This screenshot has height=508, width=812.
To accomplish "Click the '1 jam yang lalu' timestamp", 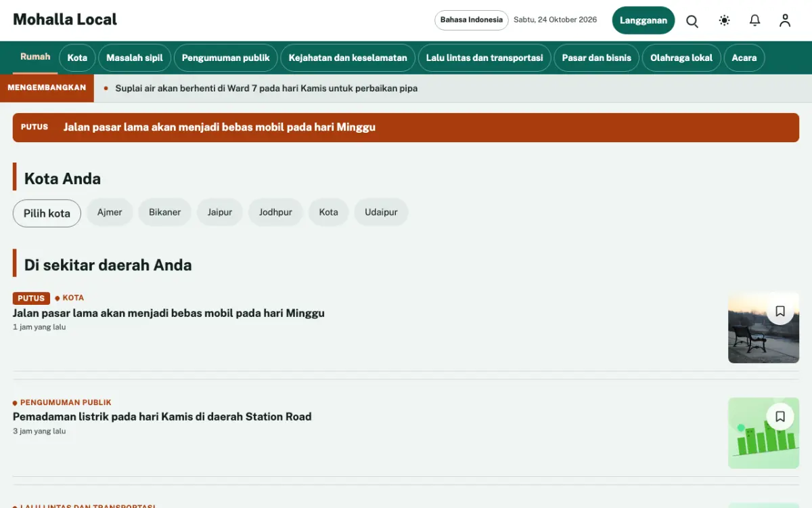I will 39,327.
